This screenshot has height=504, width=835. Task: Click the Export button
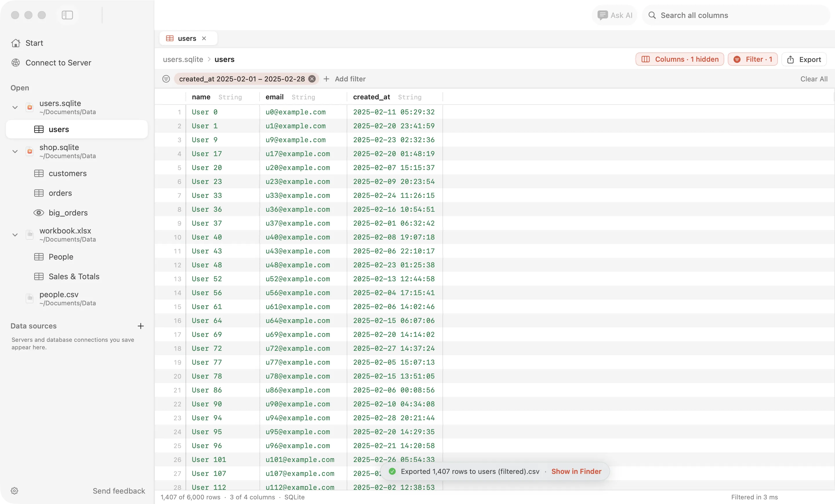click(x=804, y=59)
